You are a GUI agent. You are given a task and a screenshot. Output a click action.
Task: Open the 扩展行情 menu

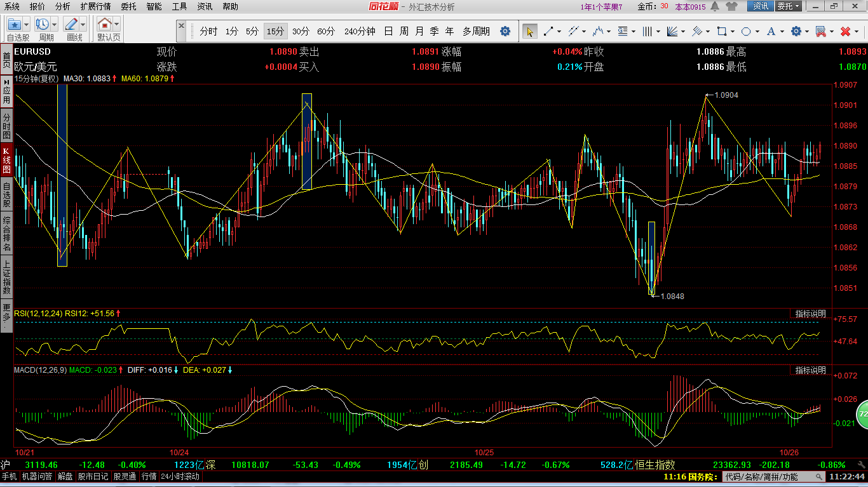(95, 6)
